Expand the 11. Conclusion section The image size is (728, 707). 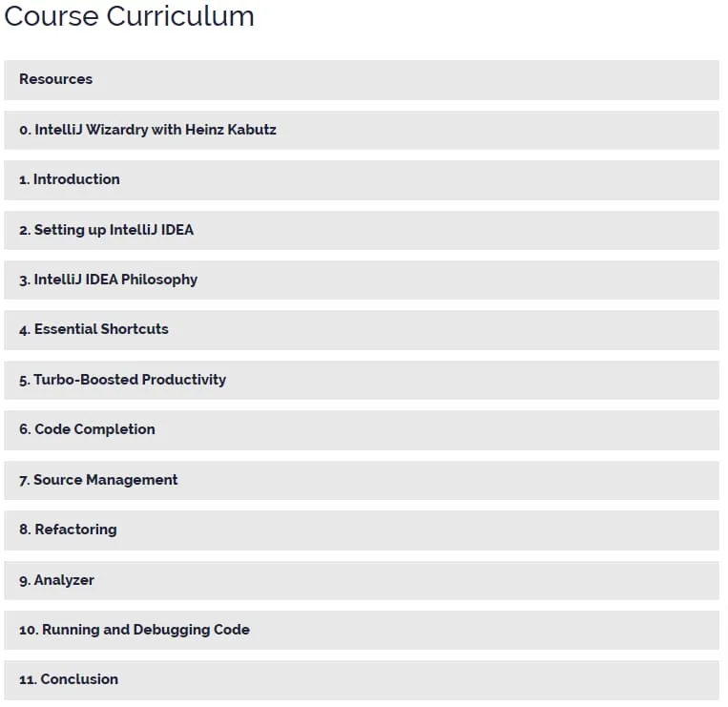pos(362,680)
